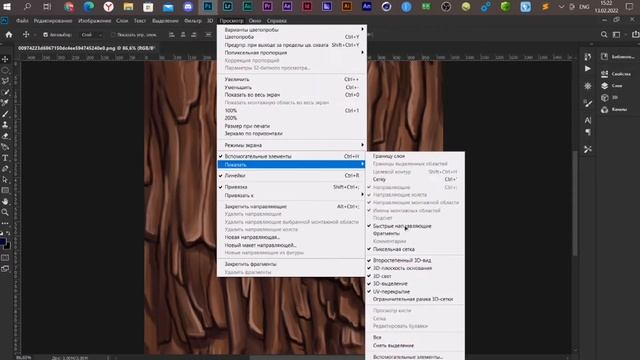The image size is (640, 360).
Task: Select the Spot Healing Brush tool
Action: [x=5, y=103]
